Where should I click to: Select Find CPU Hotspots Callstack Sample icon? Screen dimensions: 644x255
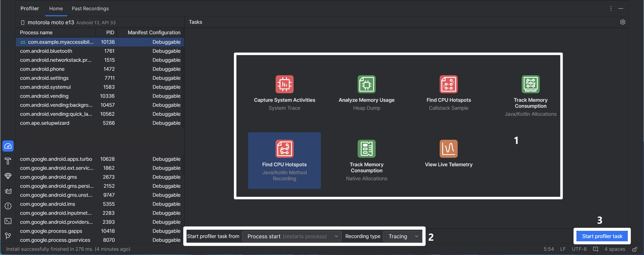[448, 84]
